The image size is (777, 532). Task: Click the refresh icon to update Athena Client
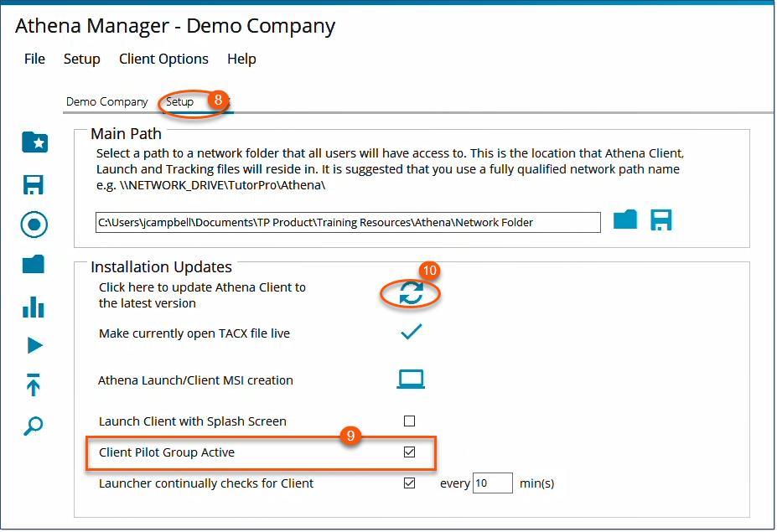coord(412,292)
